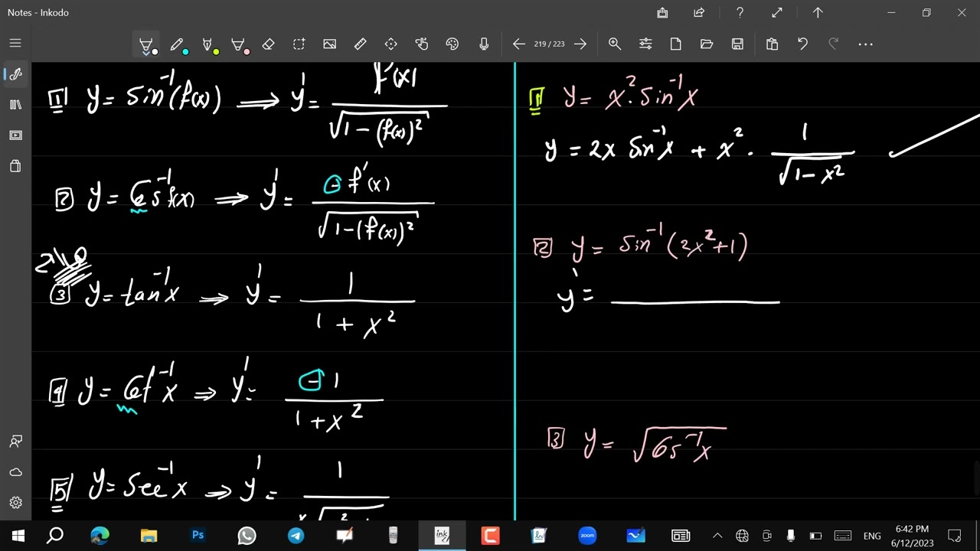Click the 219 / 223 page indicator

point(549,44)
